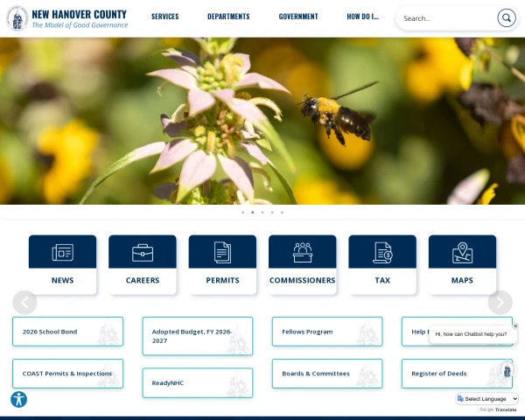
Task: Open the News newspaper icon tile
Action: click(x=63, y=252)
